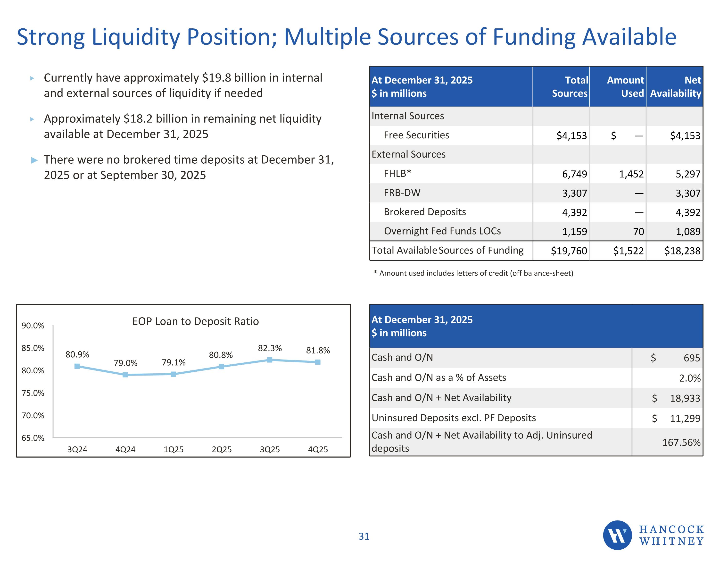Click the 'Amount Used' column header
The width and height of the screenshot is (728, 562).
tap(625, 87)
